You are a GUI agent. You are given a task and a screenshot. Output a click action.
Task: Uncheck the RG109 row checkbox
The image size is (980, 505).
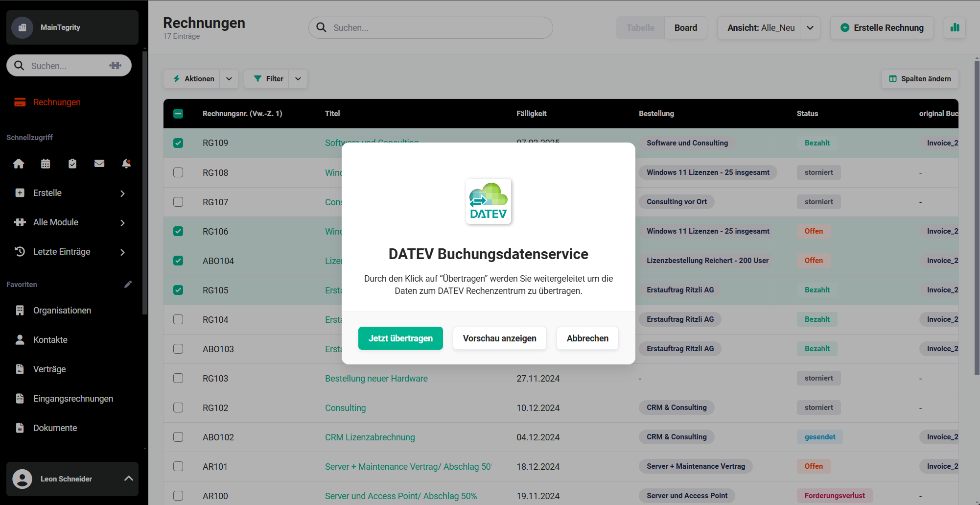pyautogui.click(x=178, y=143)
